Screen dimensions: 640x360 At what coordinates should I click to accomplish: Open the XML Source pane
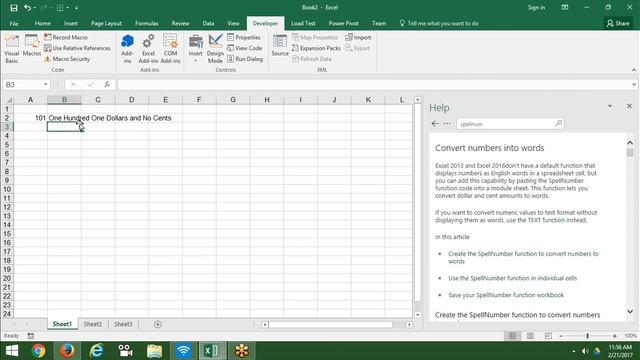(280, 46)
